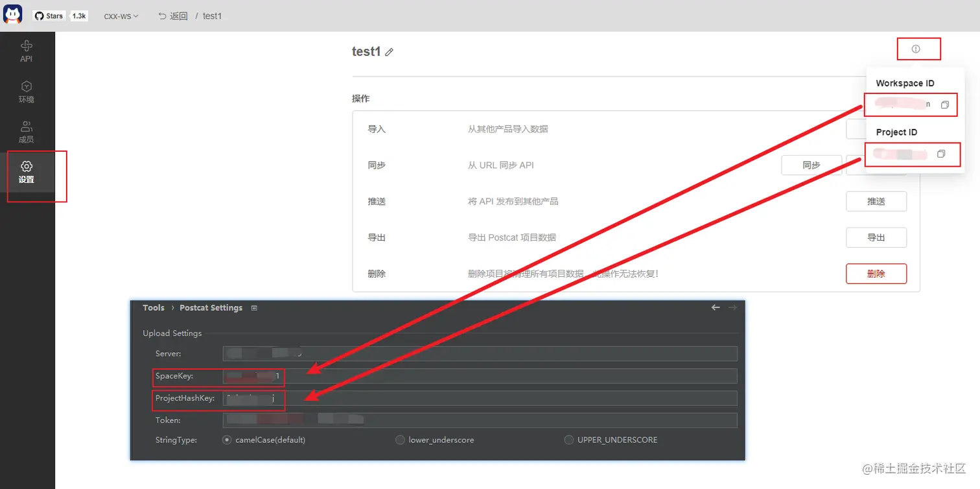Click the 推送 push button
The image size is (980, 489).
(x=876, y=202)
